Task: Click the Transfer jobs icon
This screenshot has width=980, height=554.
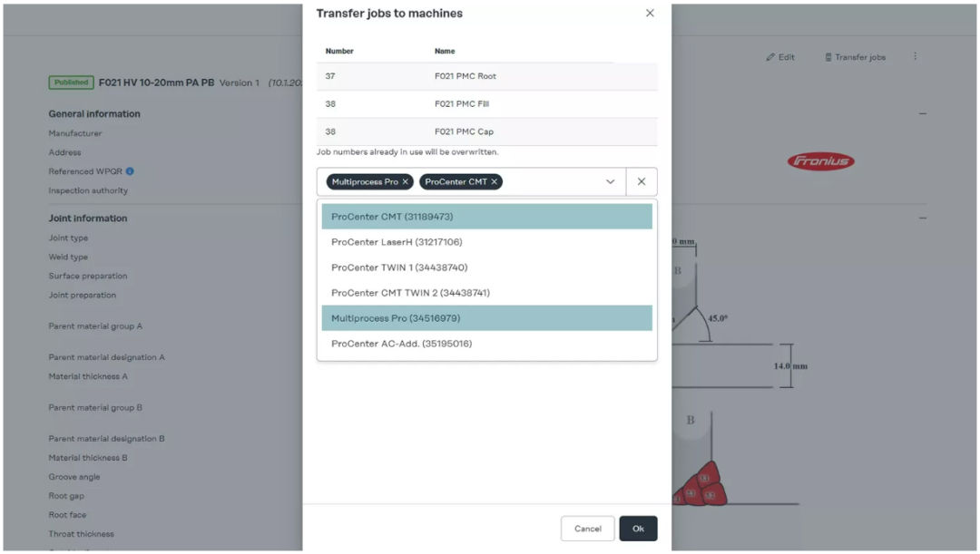Action: coord(828,57)
